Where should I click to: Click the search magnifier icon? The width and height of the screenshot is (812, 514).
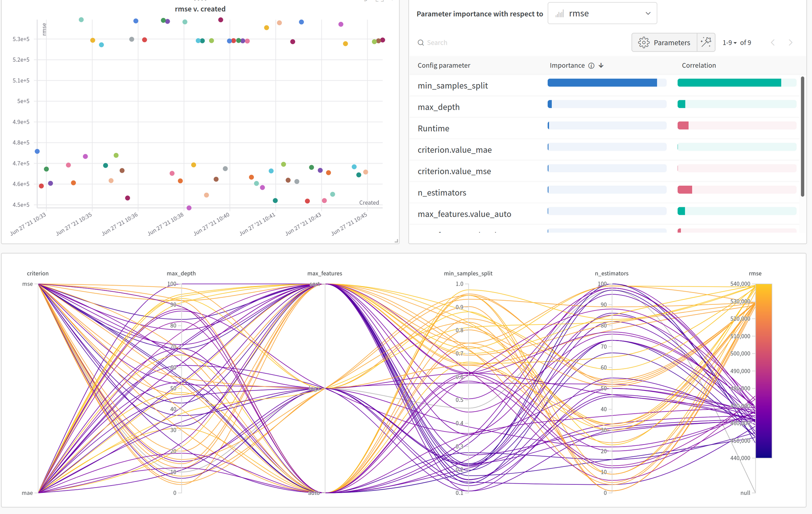(421, 43)
